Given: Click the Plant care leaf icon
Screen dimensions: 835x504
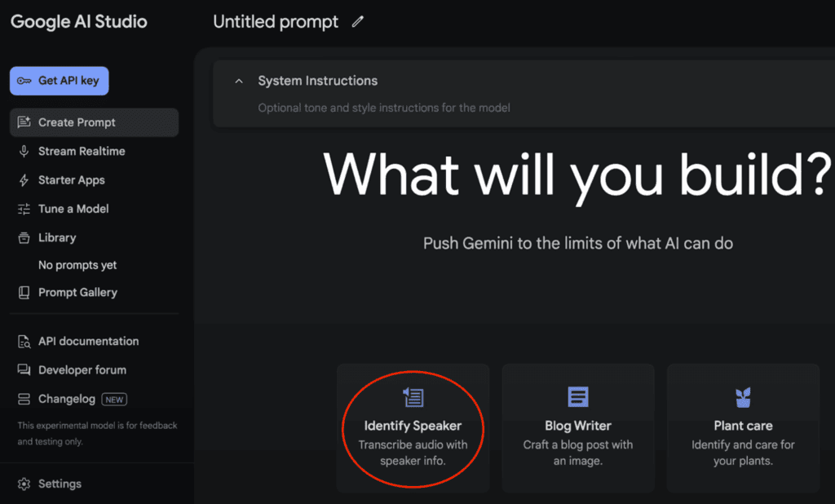Looking at the screenshot, I should 743,397.
